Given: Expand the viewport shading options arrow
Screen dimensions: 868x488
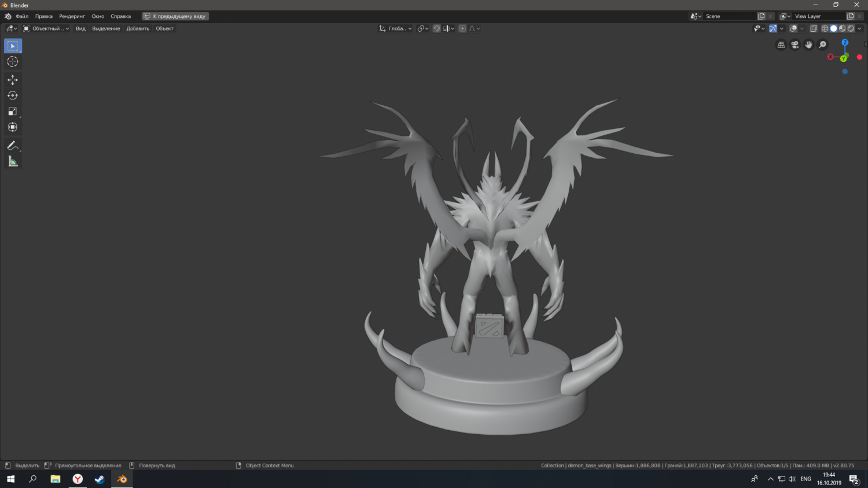Looking at the screenshot, I should 860,28.
